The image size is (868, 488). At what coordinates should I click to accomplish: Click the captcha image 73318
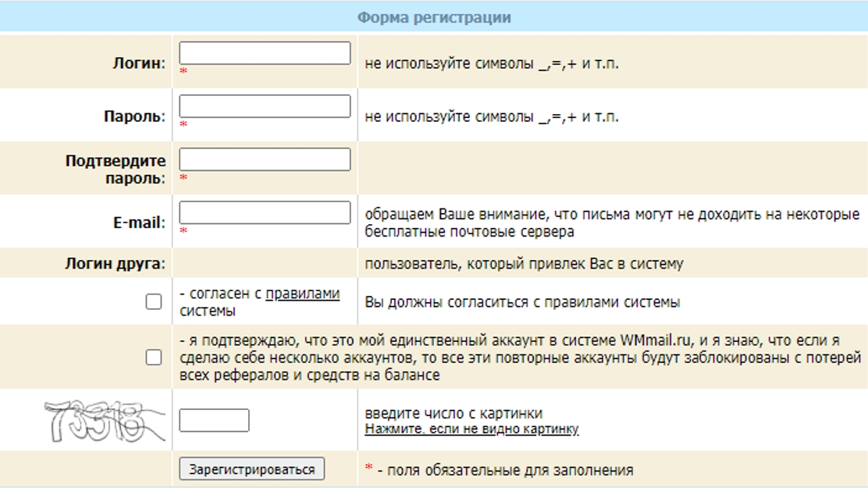tap(104, 422)
